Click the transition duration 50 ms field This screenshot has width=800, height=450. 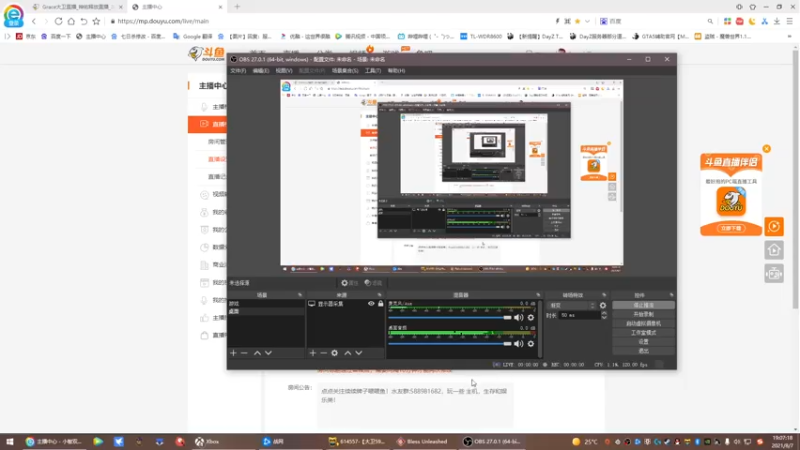click(580, 315)
